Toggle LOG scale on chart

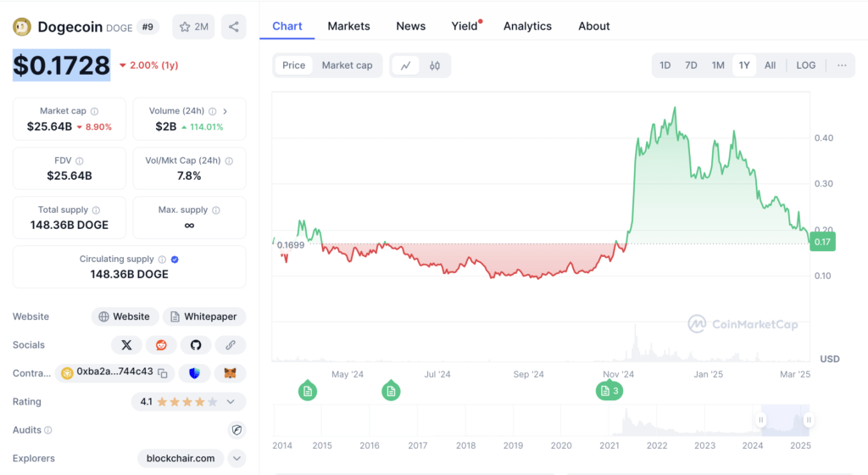tap(806, 65)
